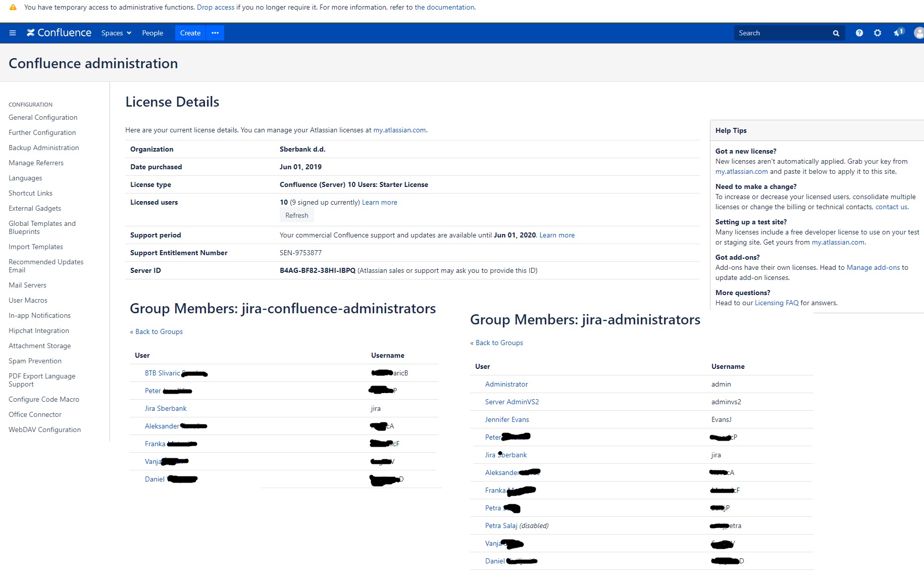The width and height of the screenshot is (924, 573).
Task: Open Office Connector in sidebar
Action: [x=35, y=414]
